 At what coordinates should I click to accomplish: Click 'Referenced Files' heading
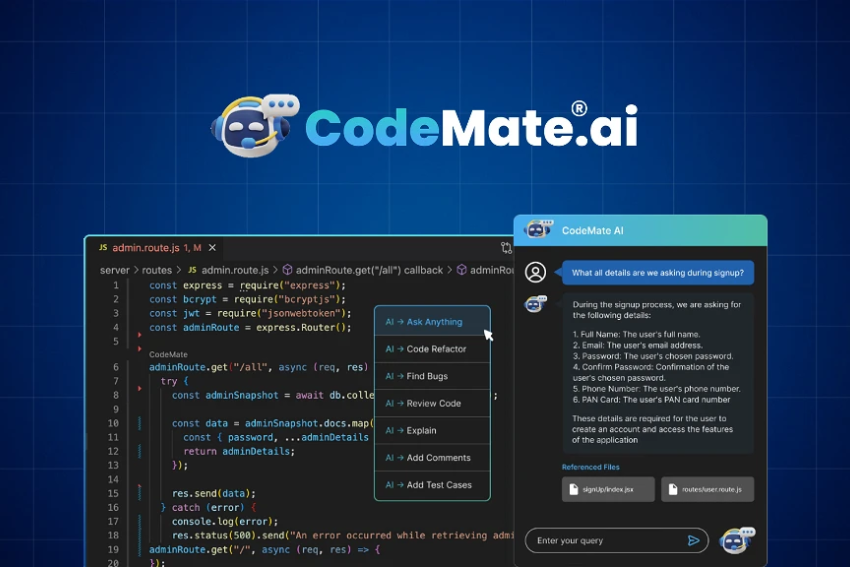(590, 467)
